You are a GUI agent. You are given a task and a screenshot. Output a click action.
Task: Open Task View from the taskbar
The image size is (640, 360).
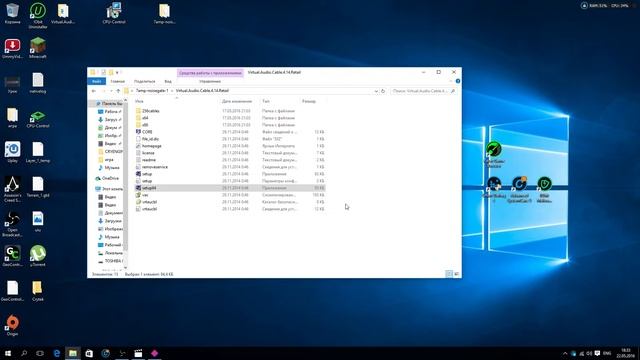click(40, 353)
